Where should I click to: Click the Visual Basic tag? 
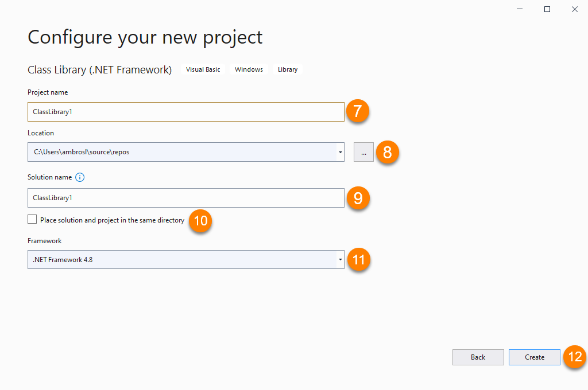click(x=203, y=69)
